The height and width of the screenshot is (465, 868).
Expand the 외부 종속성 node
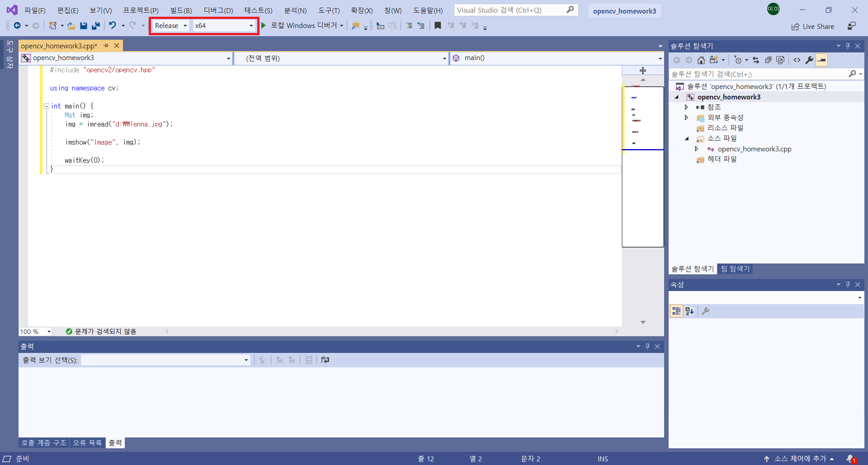click(686, 117)
